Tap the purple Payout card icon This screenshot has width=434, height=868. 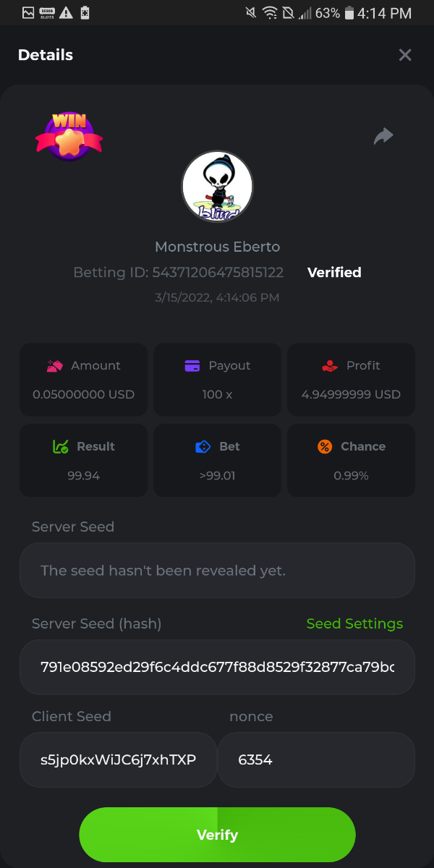point(192,366)
